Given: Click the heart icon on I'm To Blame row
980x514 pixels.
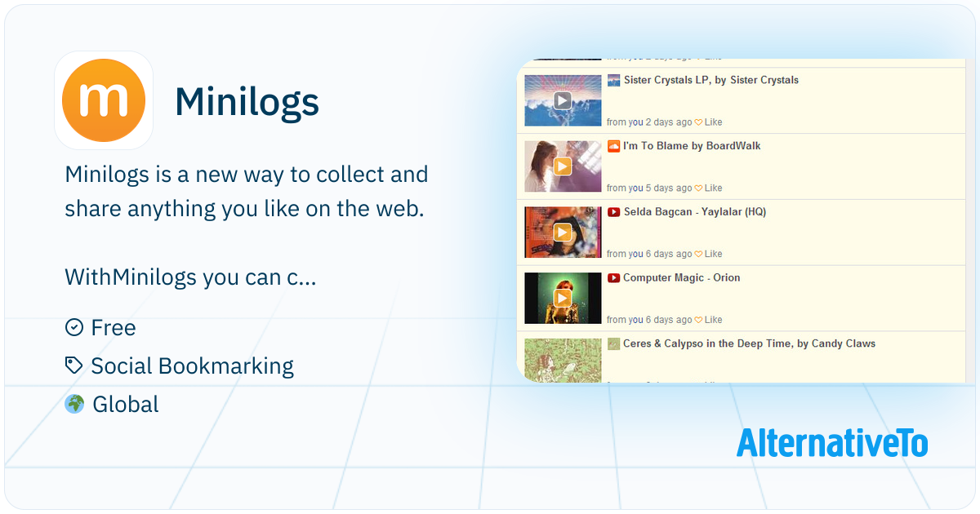Looking at the screenshot, I should 699,188.
